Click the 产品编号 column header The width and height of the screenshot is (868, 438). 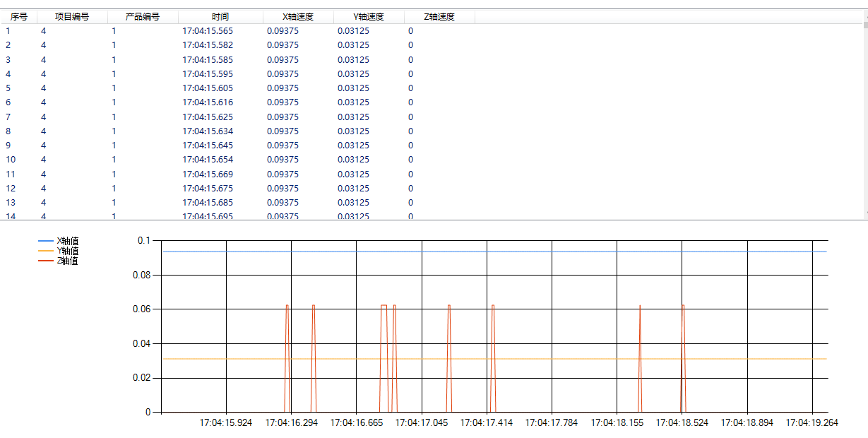point(141,16)
